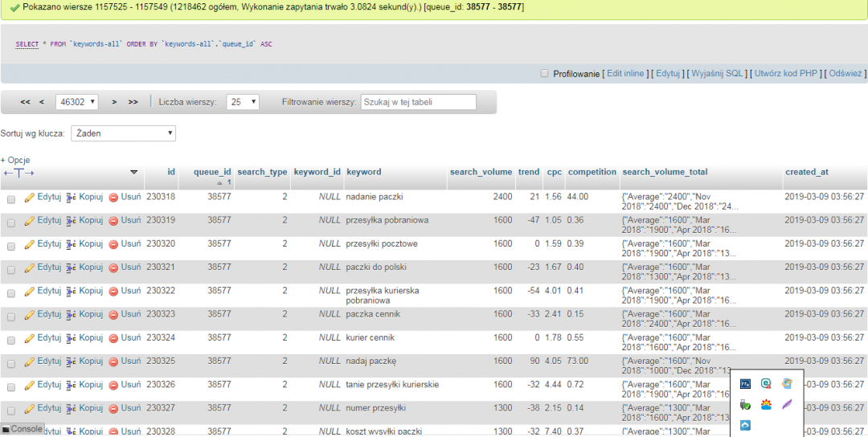Go to the last page with >> button
The image size is (868, 437).
point(133,102)
